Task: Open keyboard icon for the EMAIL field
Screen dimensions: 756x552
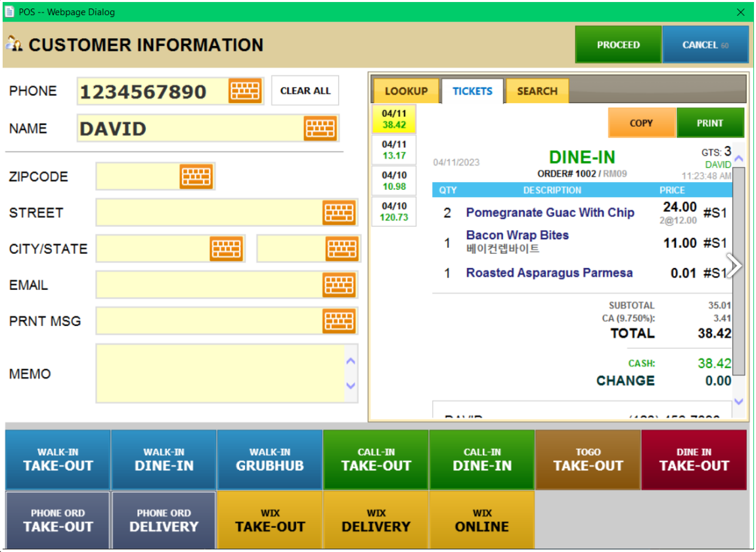Action: [x=339, y=285]
